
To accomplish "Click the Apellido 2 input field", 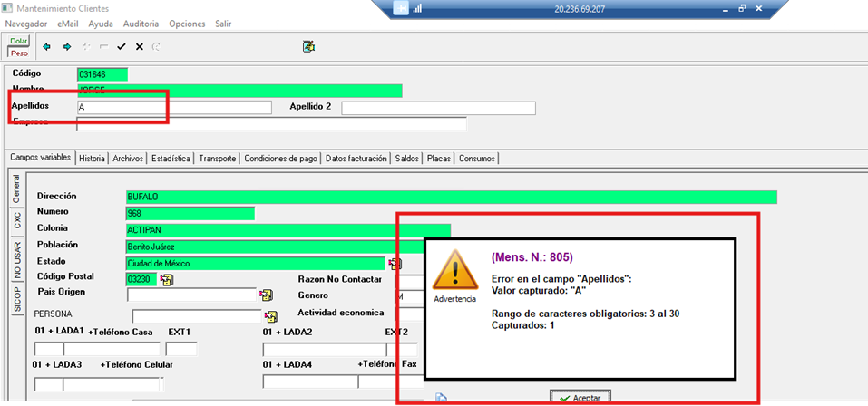I will tap(438, 108).
